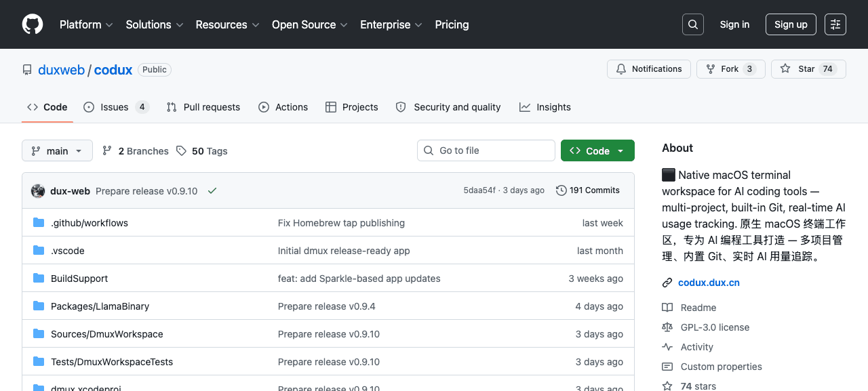Viewport: 868px width, 391px height.
Task: Click the Packages/LlamaBinary folder icon
Action: [x=39, y=306]
